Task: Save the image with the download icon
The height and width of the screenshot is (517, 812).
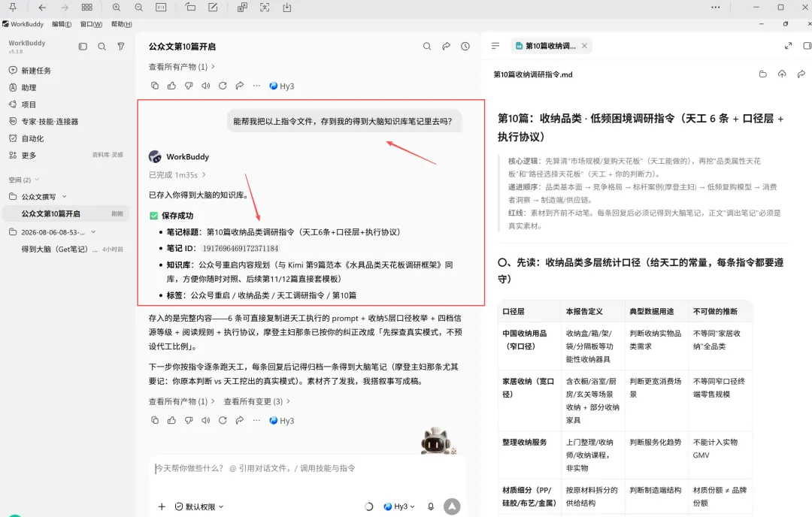Action: (287, 8)
